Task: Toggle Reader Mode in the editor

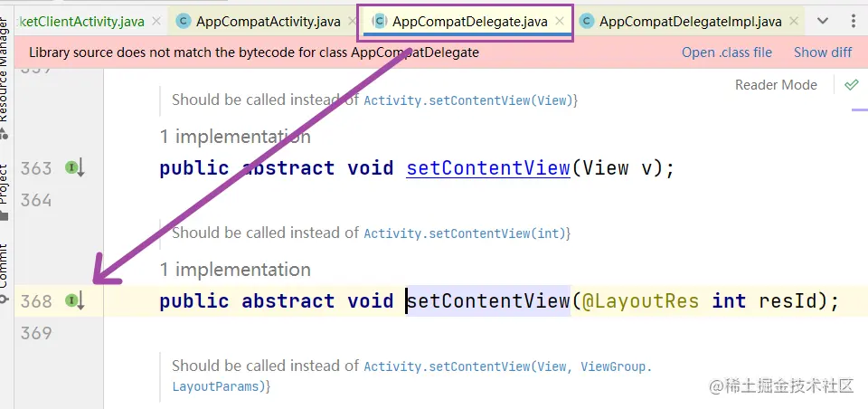Action: [x=776, y=85]
